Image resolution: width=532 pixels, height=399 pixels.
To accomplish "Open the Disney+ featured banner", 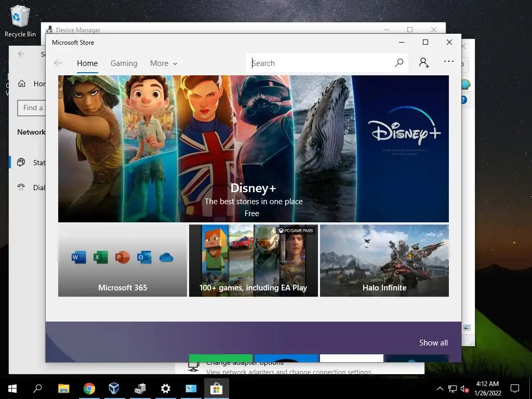I will coord(254,149).
